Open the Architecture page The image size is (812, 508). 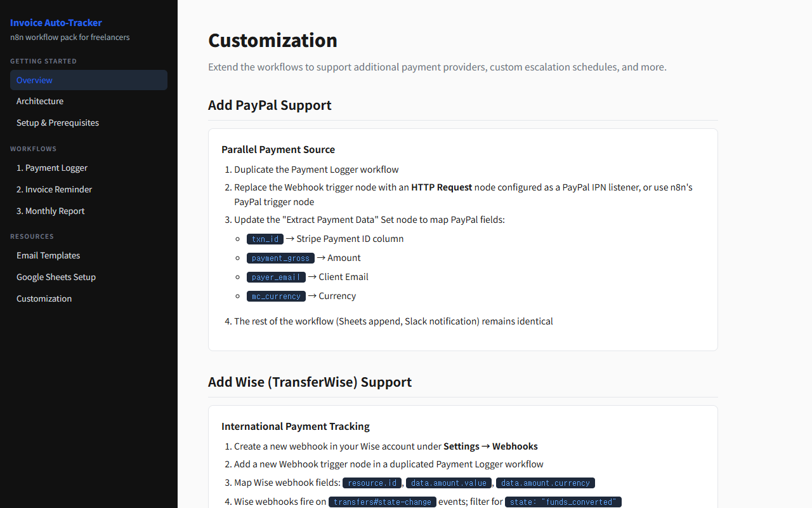[40, 101]
